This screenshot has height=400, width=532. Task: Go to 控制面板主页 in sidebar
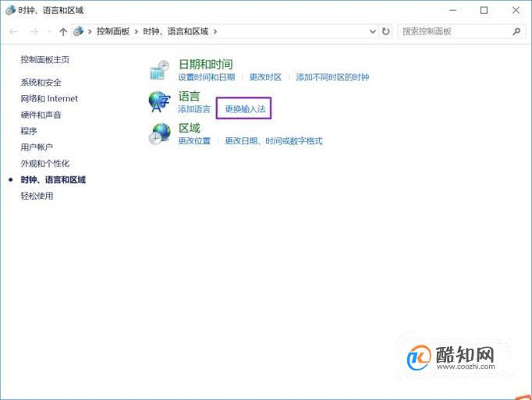(44, 60)
